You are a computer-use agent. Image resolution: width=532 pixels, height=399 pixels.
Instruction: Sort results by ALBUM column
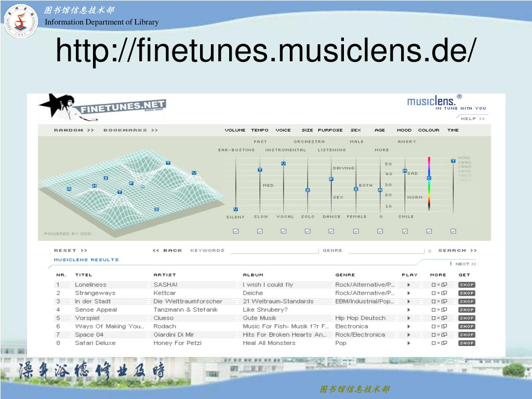coord(253,275)
